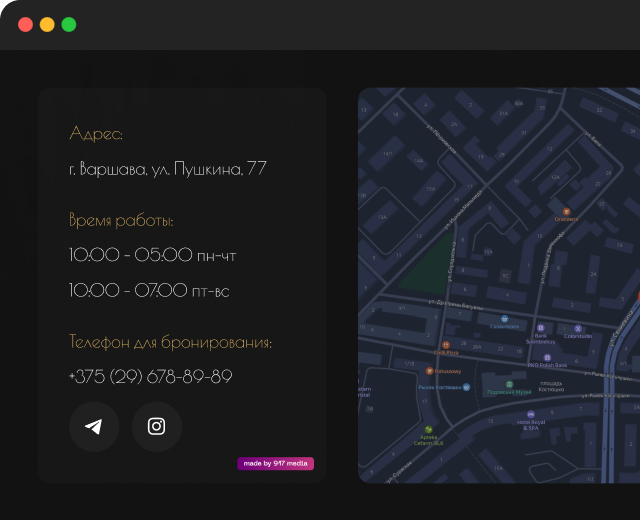The height and width of the screenshot is (520, 640).
Task: Select the Ratuszowy restaurant marker
Action: click(429, 371)
